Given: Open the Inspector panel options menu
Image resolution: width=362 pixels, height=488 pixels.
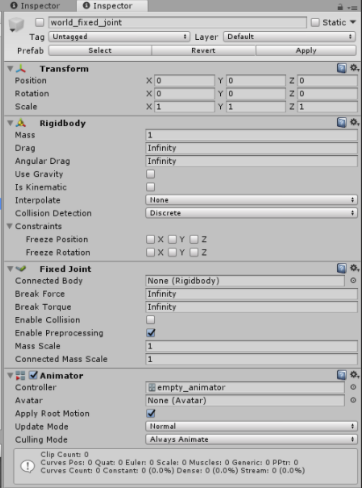Looking at the screenshot, I should [352, 7].
